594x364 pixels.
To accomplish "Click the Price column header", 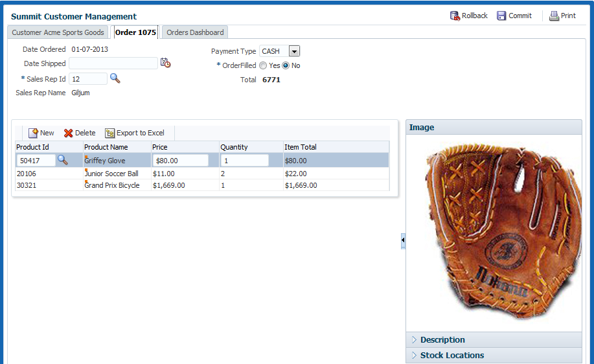I will [x=185, y=147].
